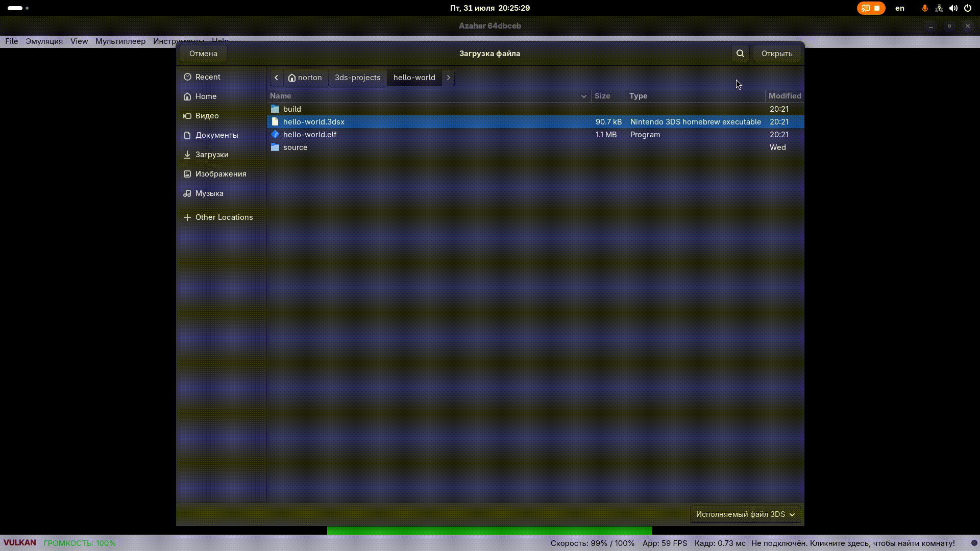Select the build folder row name
The image size is (980, 551).
pos(292,109)
